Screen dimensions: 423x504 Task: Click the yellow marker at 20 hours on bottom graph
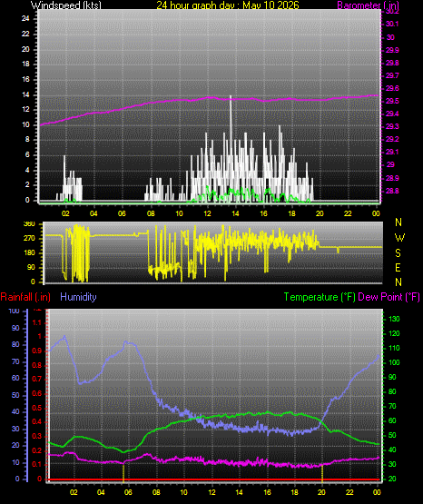point(322,473)
